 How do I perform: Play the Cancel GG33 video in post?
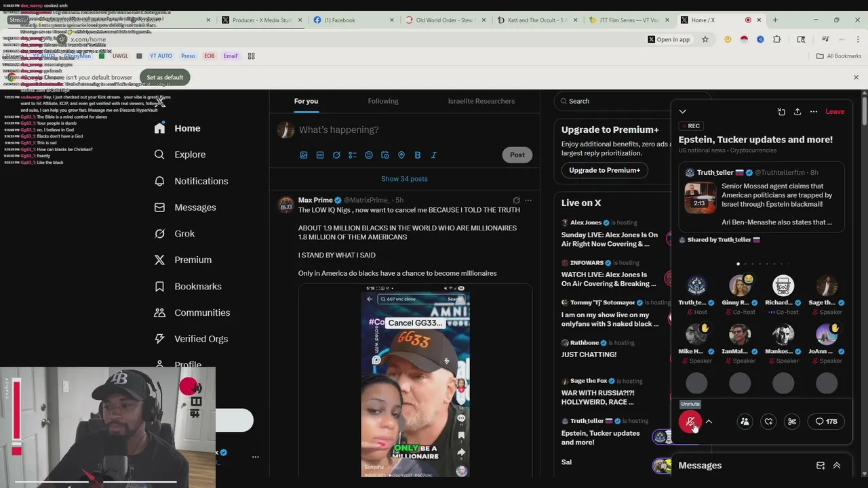(415, 382)
